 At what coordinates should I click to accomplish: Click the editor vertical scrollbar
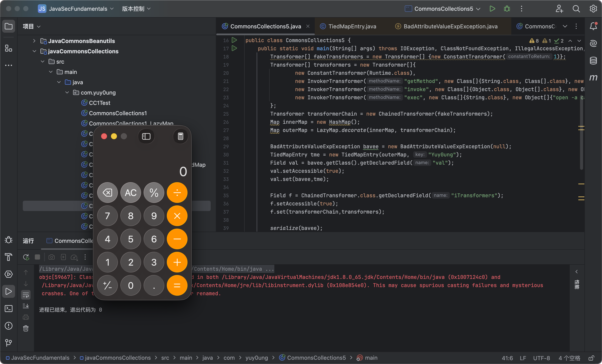click(581, 132)
